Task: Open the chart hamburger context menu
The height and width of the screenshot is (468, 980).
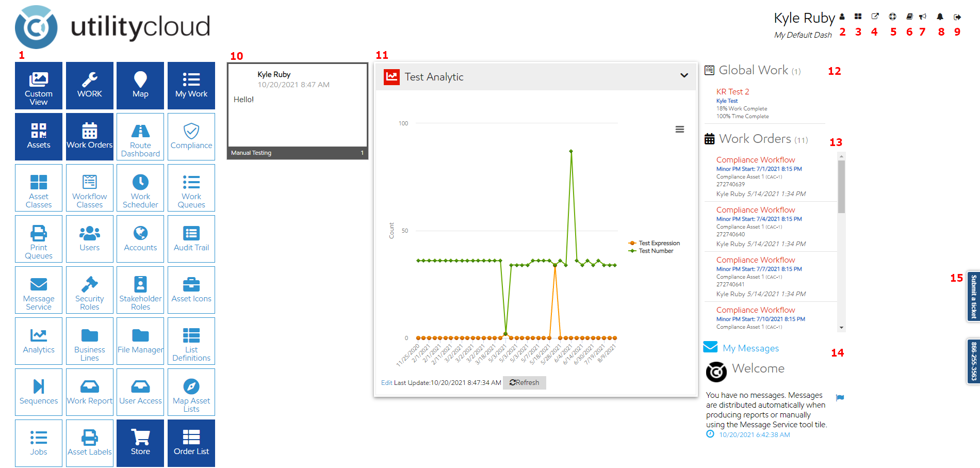Action: [x=680, y=130]
